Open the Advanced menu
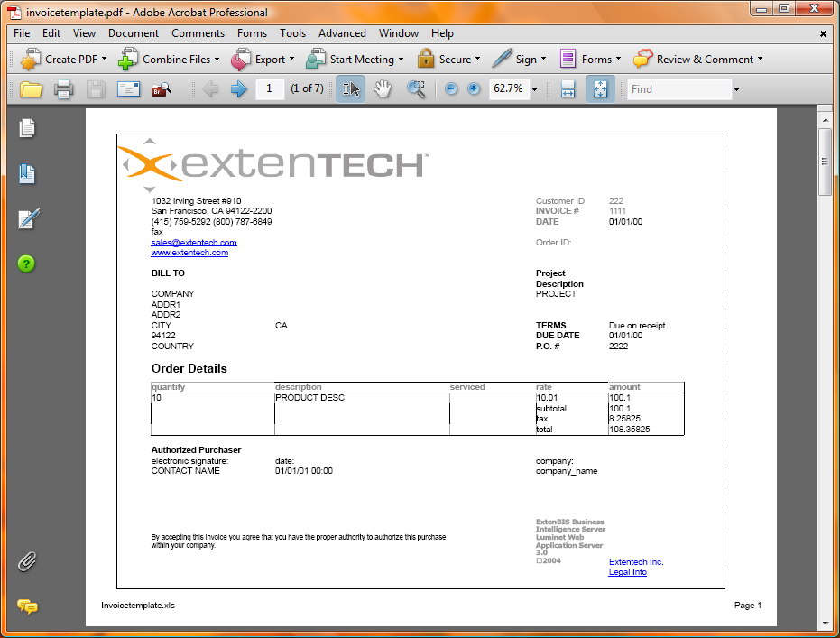Viewport: 840px width, 638px height. [x=342, y=33]
